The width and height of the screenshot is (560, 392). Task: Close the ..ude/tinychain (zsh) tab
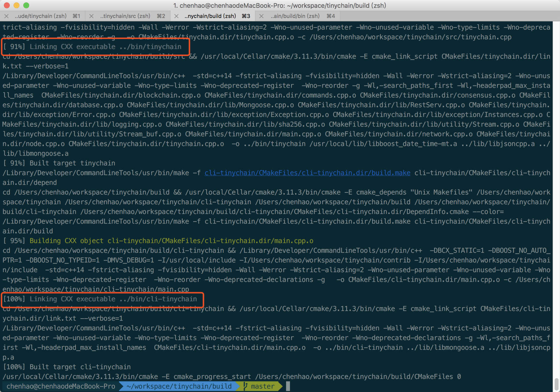[6, 16]
